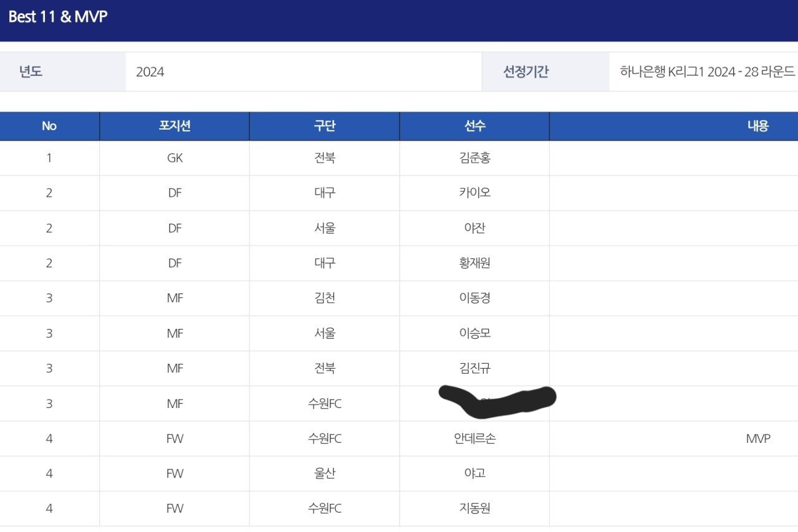Click 대구 in the 황재원 row
Viewport: 798px width, 532px height.
[x=324, y=263]
